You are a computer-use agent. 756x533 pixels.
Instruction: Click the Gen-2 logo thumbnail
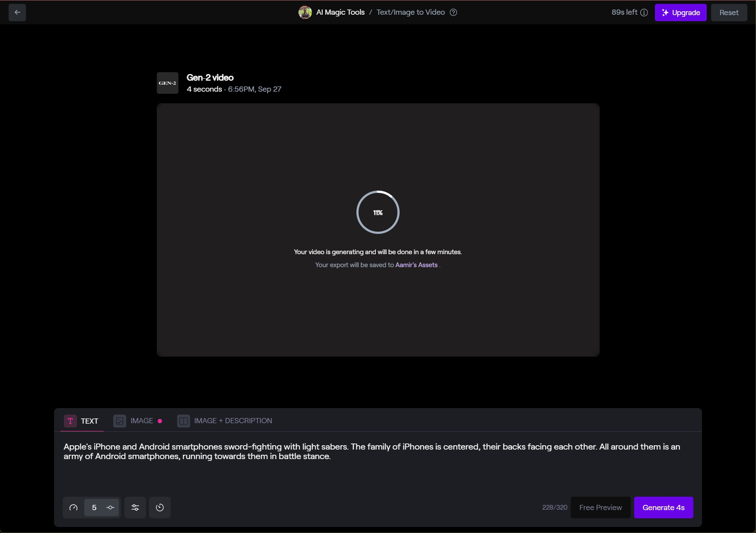(168, 83)
